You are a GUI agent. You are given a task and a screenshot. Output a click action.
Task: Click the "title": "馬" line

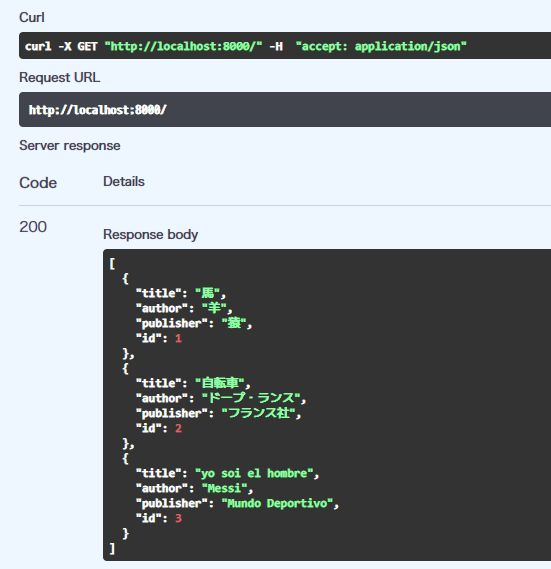click(181, 293)
